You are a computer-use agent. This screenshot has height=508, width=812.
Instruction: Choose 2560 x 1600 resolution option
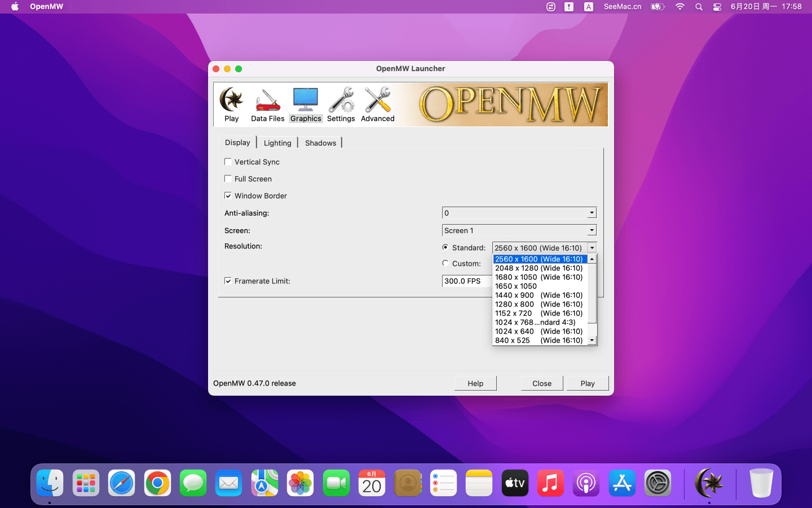pos(540,259)
